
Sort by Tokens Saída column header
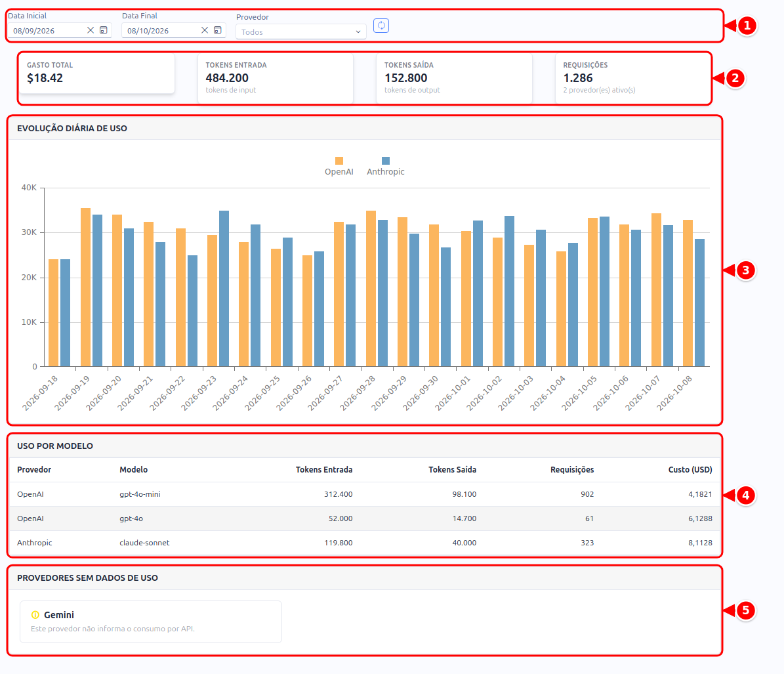pos(453,469)
